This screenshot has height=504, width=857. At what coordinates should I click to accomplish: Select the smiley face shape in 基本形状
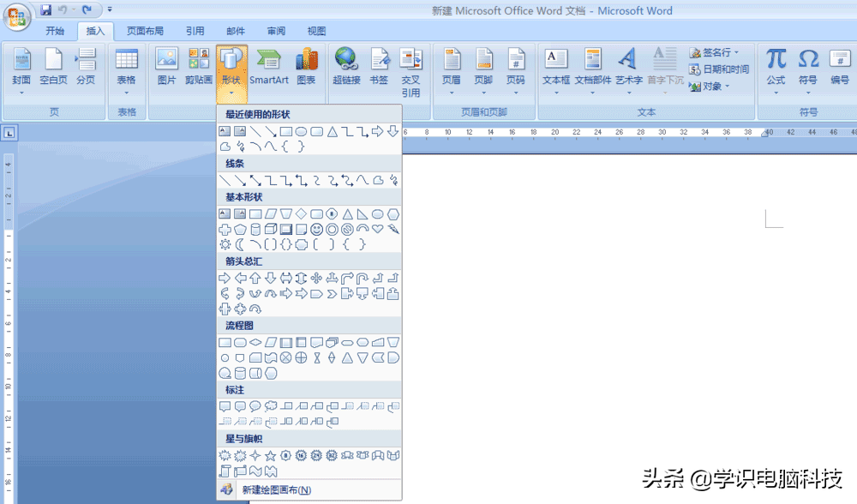click(316, 230)
